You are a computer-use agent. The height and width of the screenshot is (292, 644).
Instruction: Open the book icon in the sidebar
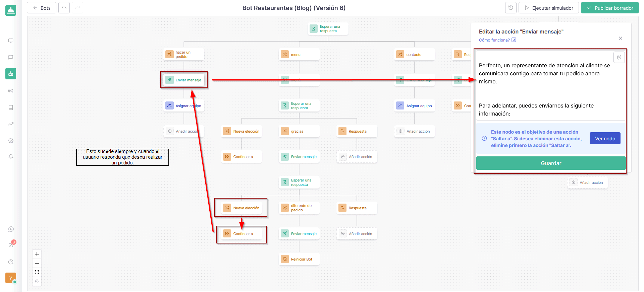[11, 107]
